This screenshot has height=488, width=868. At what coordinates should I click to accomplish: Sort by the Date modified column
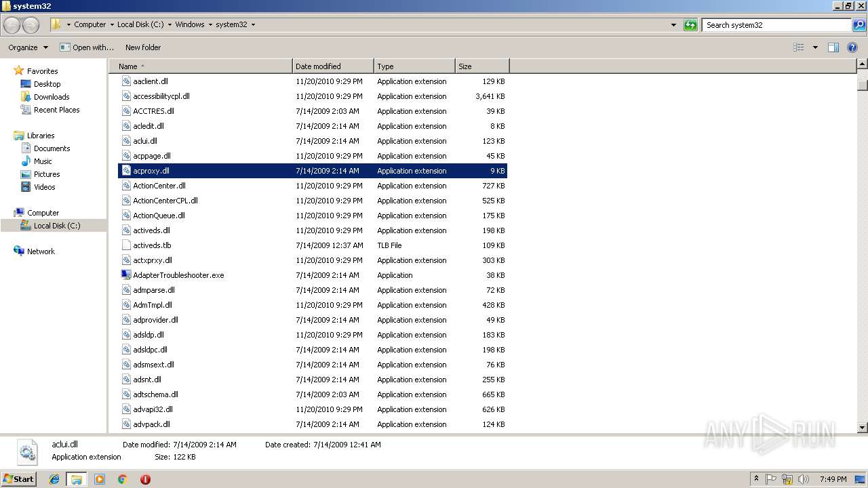tap(333, 66)
